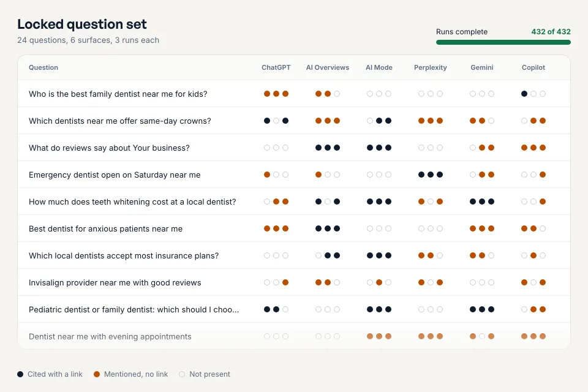Image resolution: width=588 pixels, height=392 pixels.
Task: Click the Perplexity column header
Action: pos(431,67)
